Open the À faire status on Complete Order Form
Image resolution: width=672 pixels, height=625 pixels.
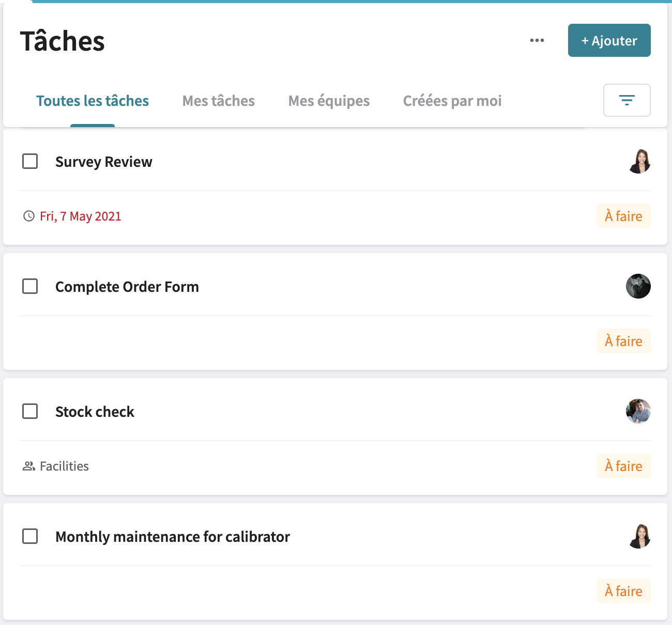pyautogui.click(x=623, y=341)
